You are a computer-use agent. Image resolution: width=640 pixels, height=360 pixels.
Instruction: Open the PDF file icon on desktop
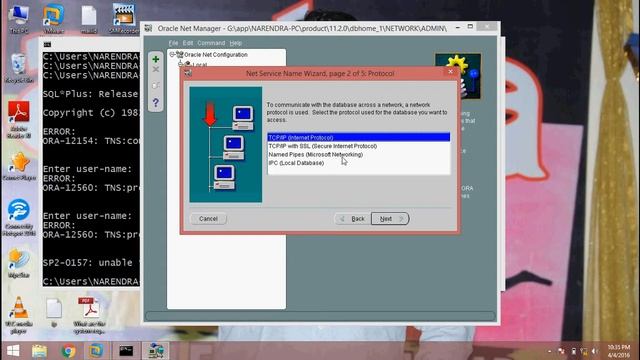89,315
